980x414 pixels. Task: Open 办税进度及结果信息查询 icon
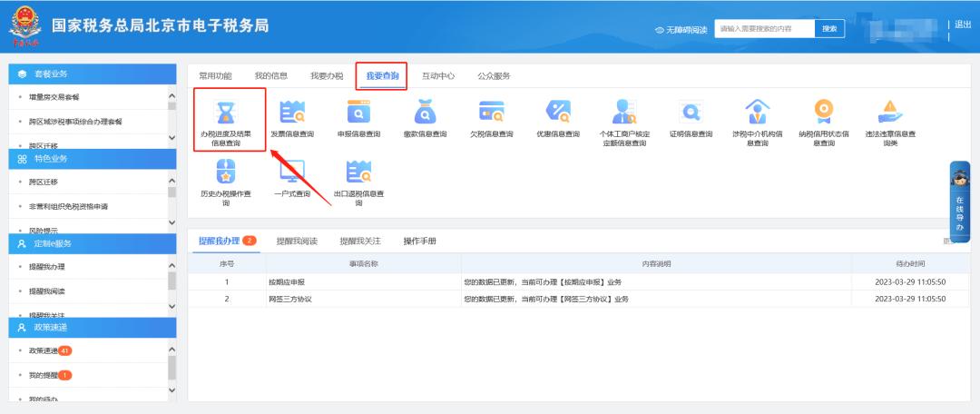[223, 113]
